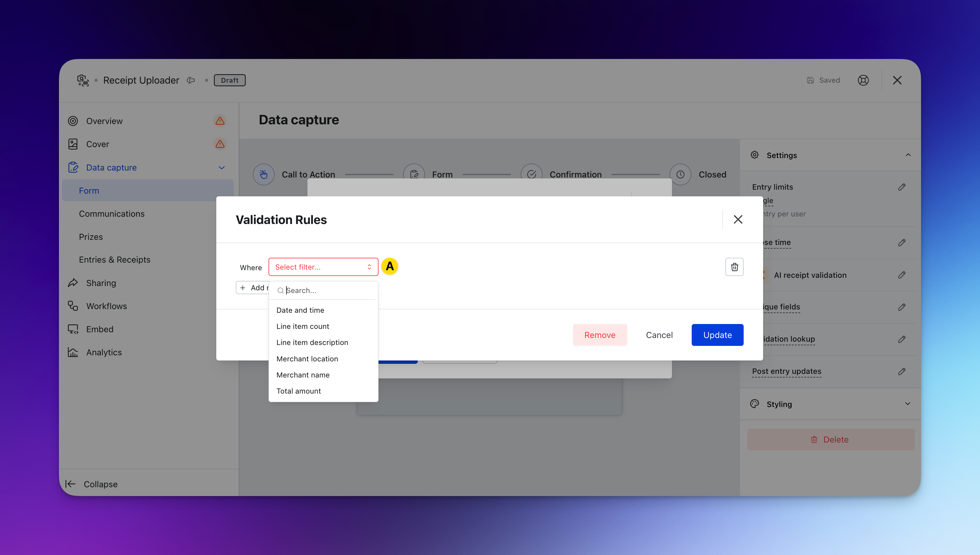Screen dimensions: 980x555
Task: Click the trash icon to delete rule
Action: coord(734,267)
